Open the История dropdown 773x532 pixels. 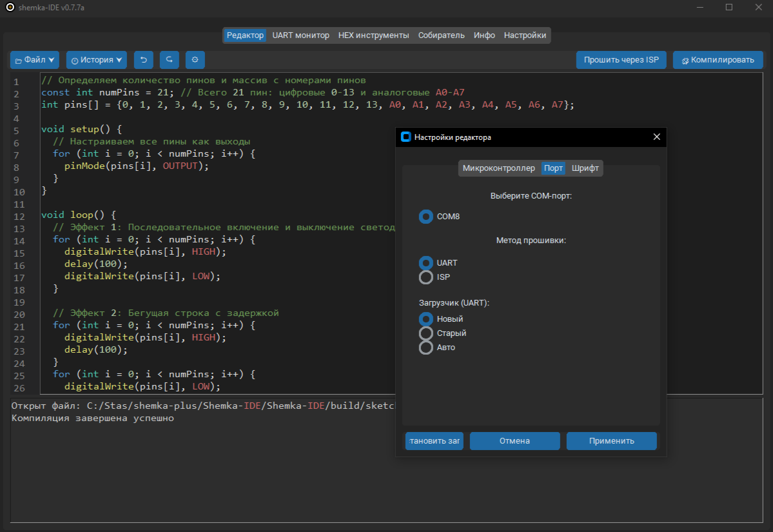tap(96, 60)
